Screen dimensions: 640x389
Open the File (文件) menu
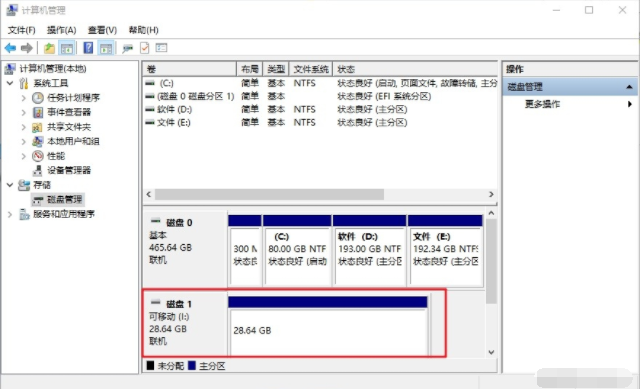pos(22,30)
